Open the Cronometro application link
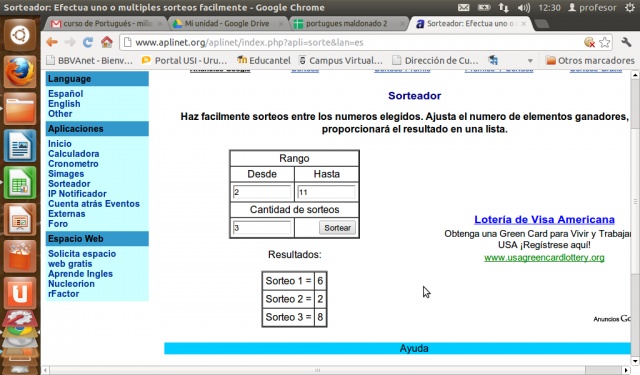Screen dimensions: 640x375 (x=73, y=164)
